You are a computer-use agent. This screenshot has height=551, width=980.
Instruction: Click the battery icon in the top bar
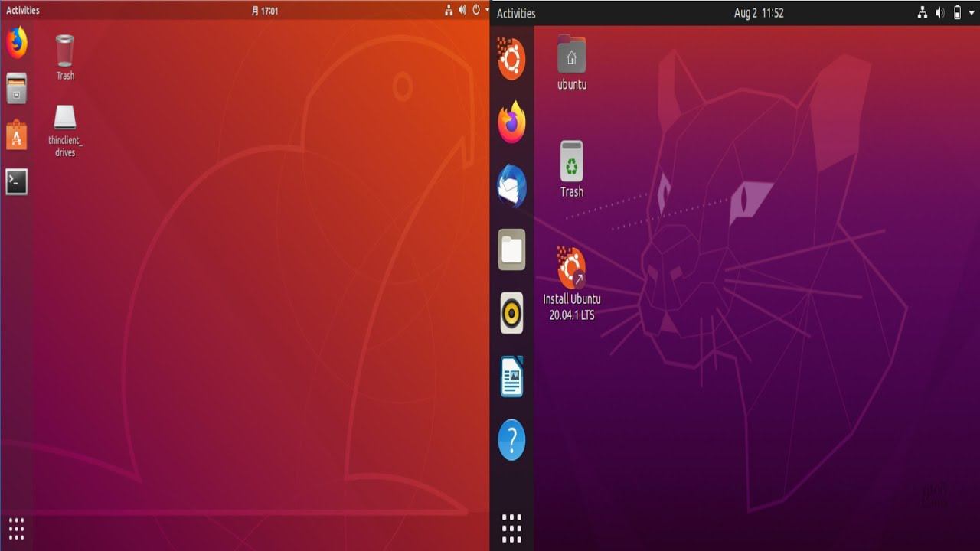(957, 13)
